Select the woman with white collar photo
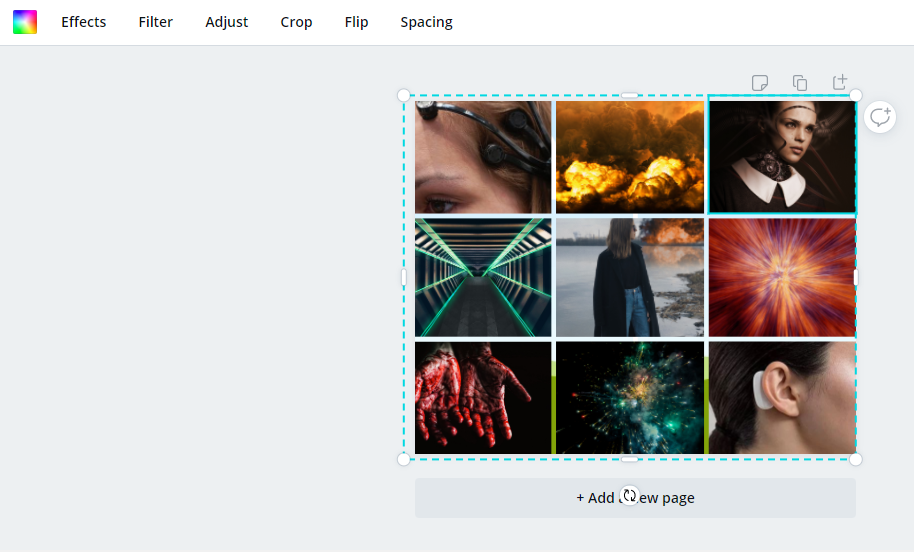The image size is (914, 552). click(x=782, y=156)
